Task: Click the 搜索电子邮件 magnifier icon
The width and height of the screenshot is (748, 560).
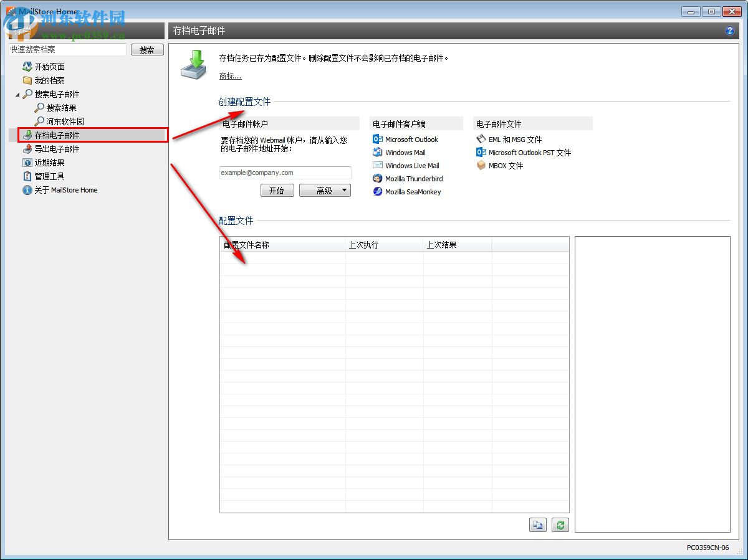Action: (x=27, y=94)
